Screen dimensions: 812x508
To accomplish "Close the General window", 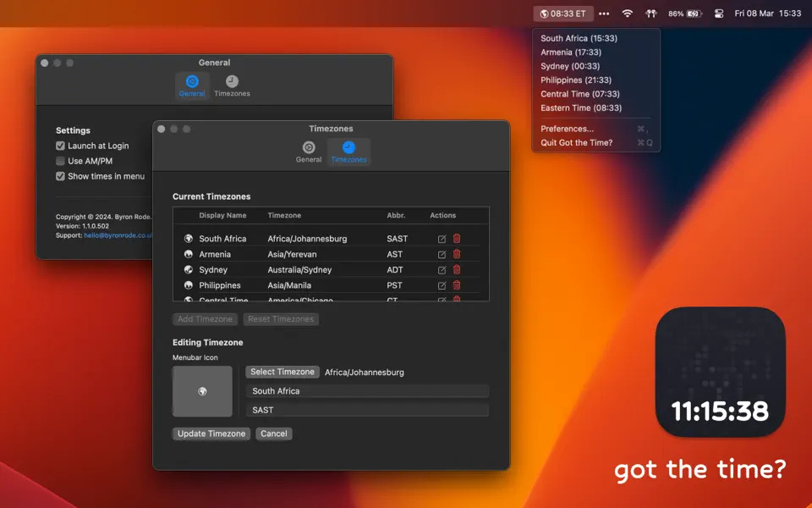I will click(x=45, y=63).
